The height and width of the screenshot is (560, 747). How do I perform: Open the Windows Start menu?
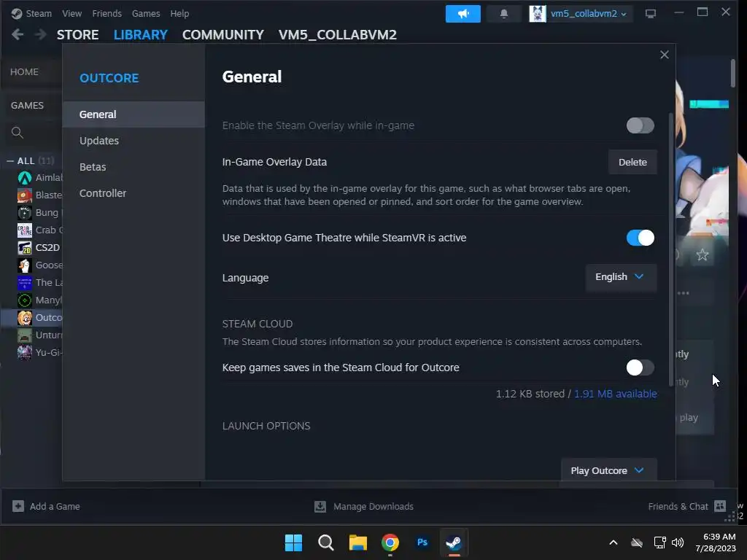point(293,542)
